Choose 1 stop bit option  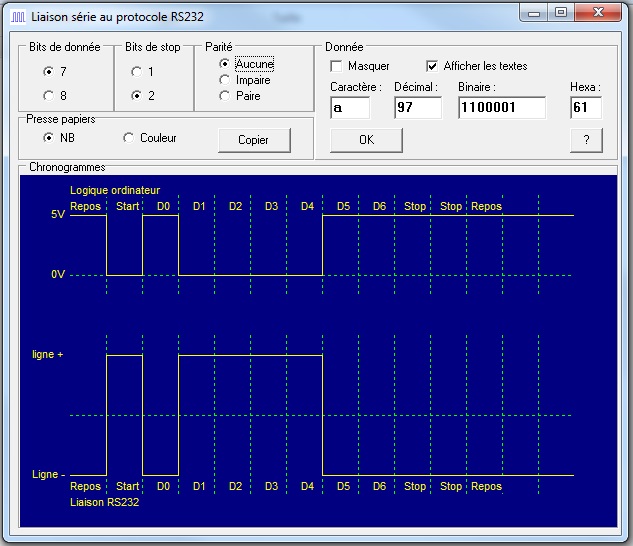point(136,72)
